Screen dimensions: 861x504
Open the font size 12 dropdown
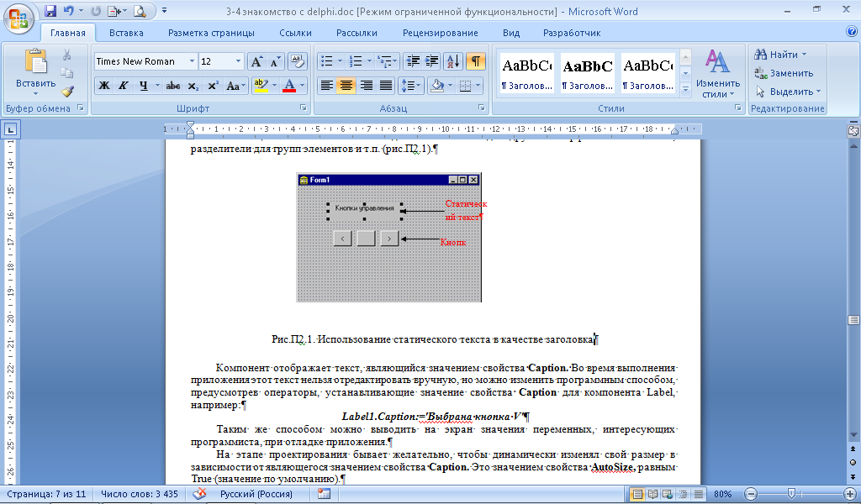pyautogui.click(x=238, y=61)
